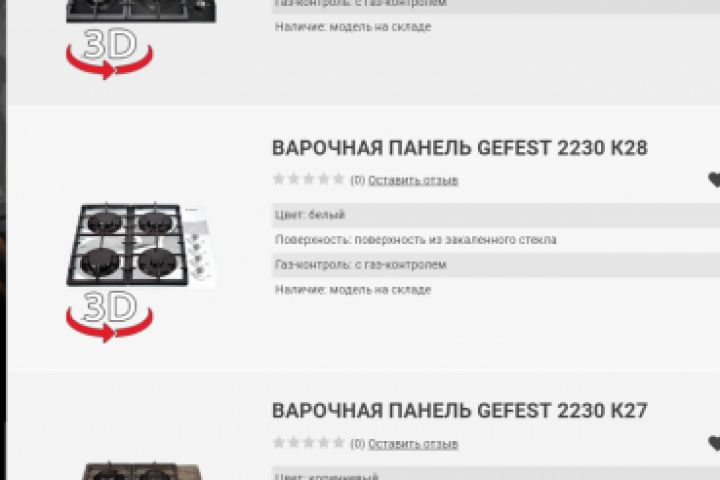
Task: Select Цвет: белый specification row
Action: [x=496, y=215]
